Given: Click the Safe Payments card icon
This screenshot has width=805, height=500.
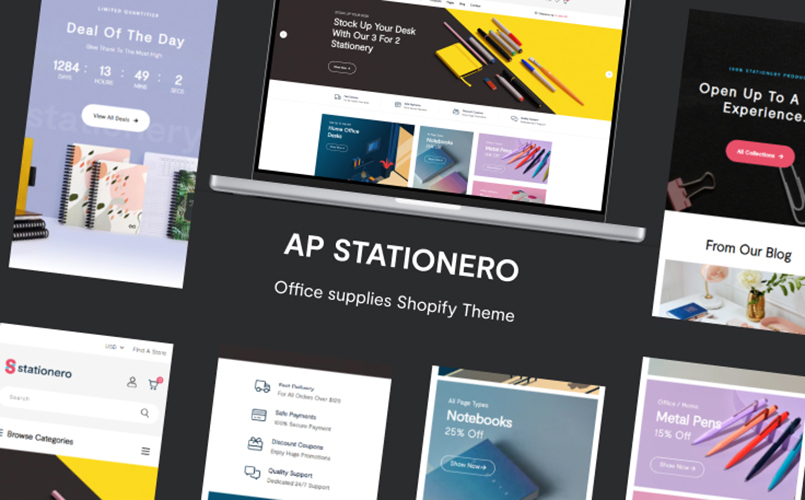Looking at the screenshot, I should coord(259,415).
